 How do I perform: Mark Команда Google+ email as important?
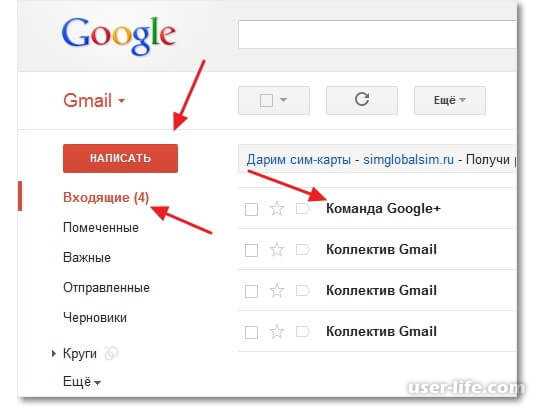tap(303, 209)
